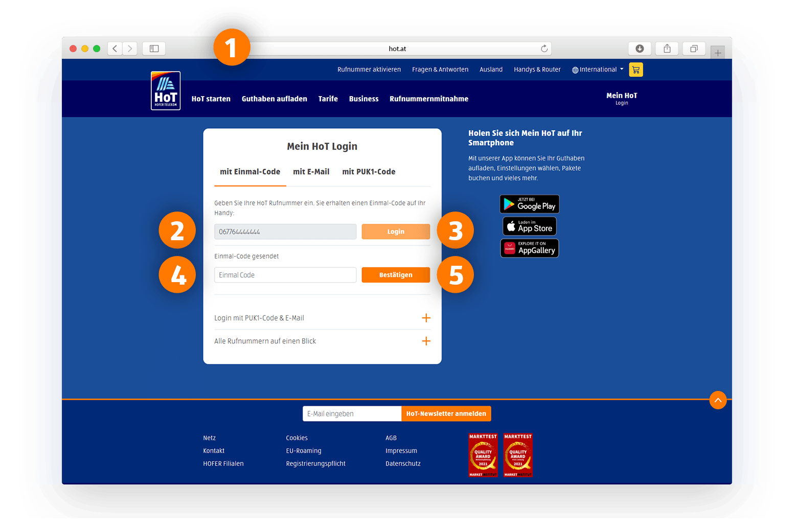Click the HoT Hofer Telekom logo
The height and width of the screenshot is (532, 797).
166,90
